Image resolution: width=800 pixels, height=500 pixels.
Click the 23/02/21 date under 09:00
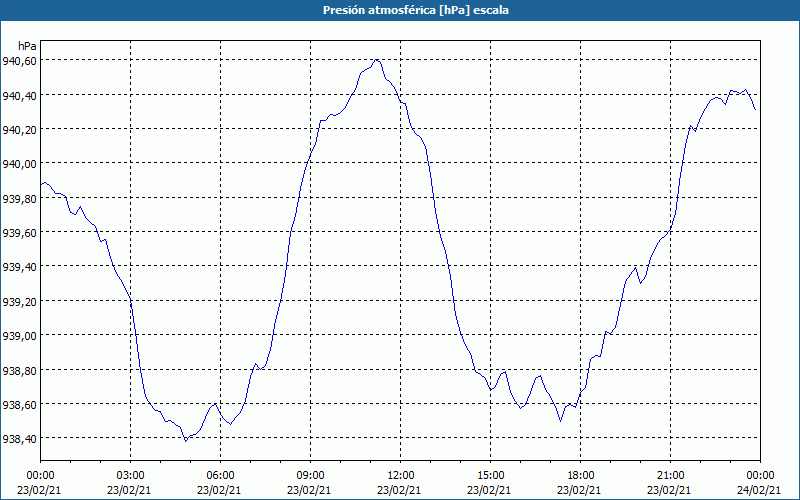pos(309,490)
